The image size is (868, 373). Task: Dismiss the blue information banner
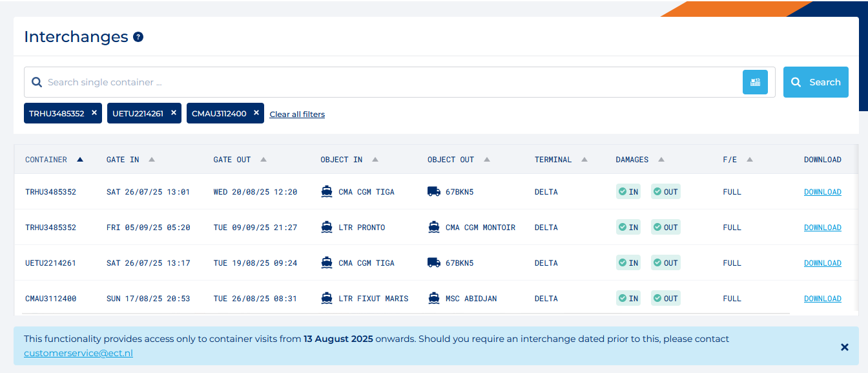click(x=844, y=347)
